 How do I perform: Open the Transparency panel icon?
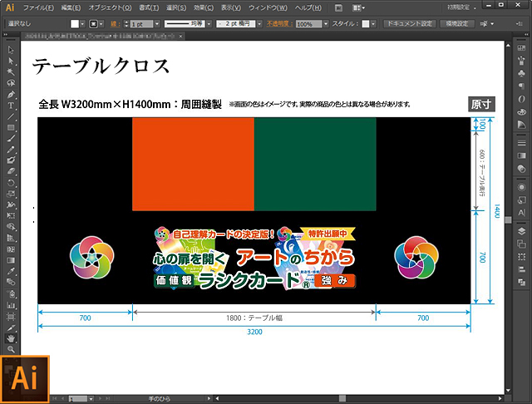tap(521, 169)
